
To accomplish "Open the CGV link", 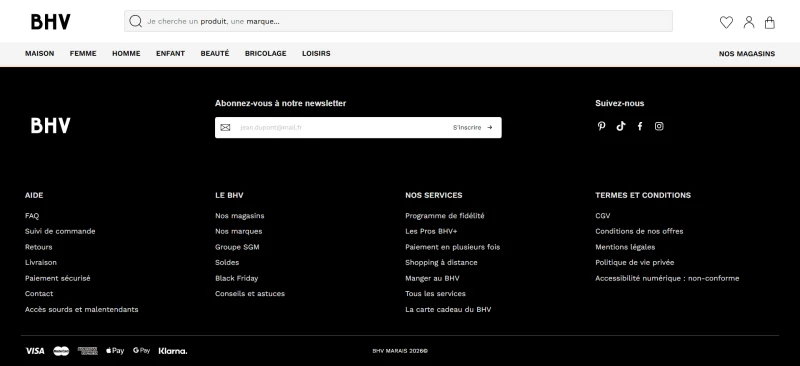I will tap(603, 216).
